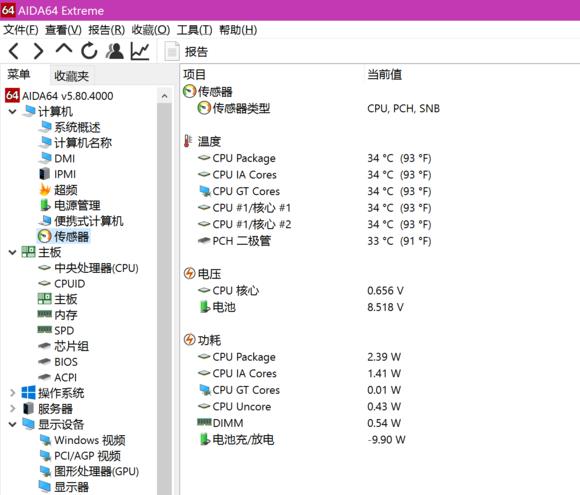
Task: Click the 传感器 section header icon
Action: (x=189, y=91)
